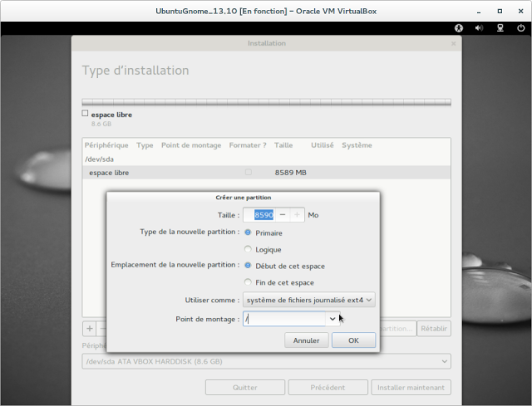Viewport: 532px width, 406px height.
Task: Expand the Point de montage dropdown arrow
Action: pos(332,319)
